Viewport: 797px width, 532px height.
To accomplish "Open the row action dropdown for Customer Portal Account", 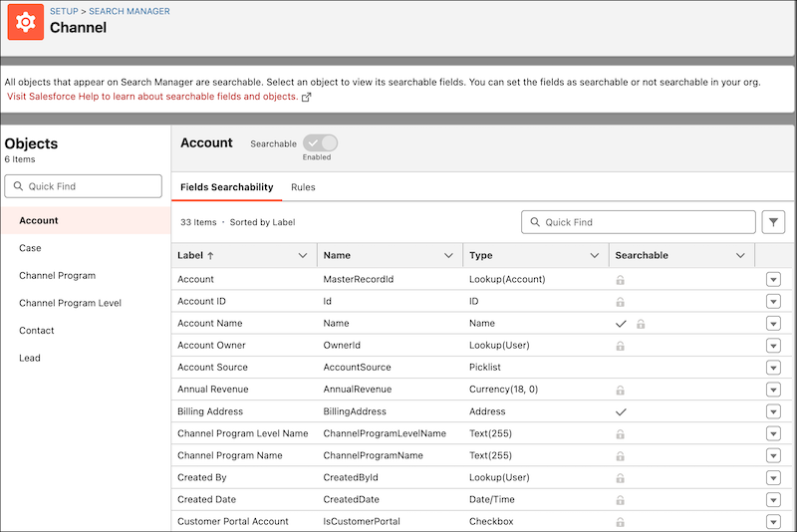I will (x=773, y=522).
